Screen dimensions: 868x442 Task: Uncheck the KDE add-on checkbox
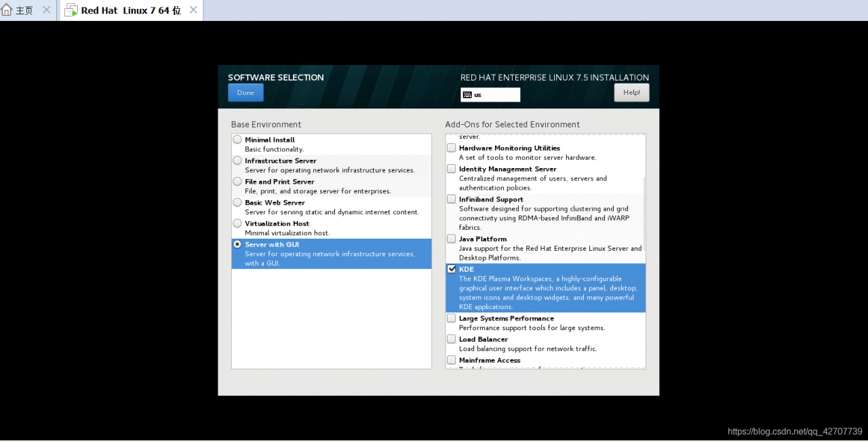[x=452, y=269]
